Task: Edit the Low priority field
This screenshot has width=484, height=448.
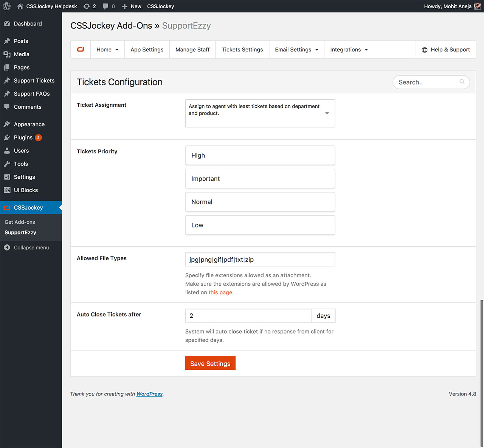Action: click(260, 225)
